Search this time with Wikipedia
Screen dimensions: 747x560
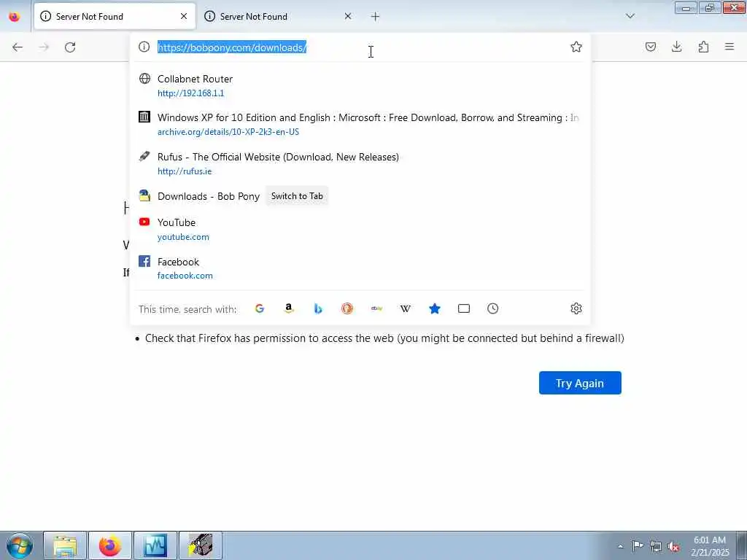[x=406, y=308]
